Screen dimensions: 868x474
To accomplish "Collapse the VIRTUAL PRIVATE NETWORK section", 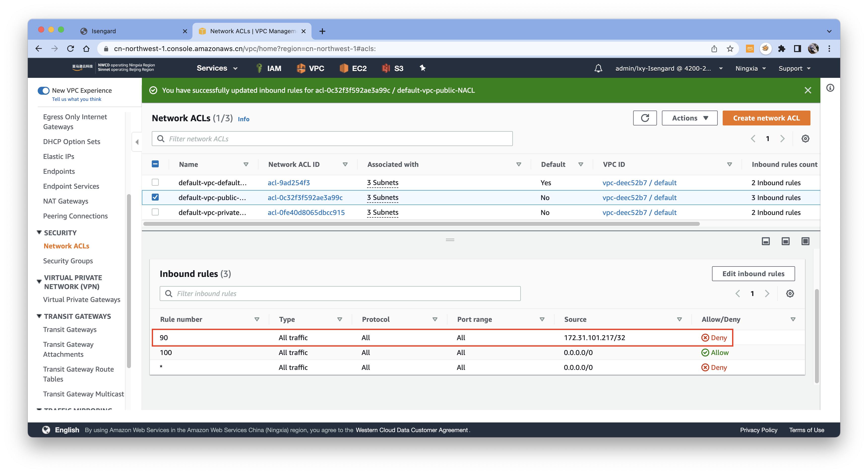I will tap(39, 282).
